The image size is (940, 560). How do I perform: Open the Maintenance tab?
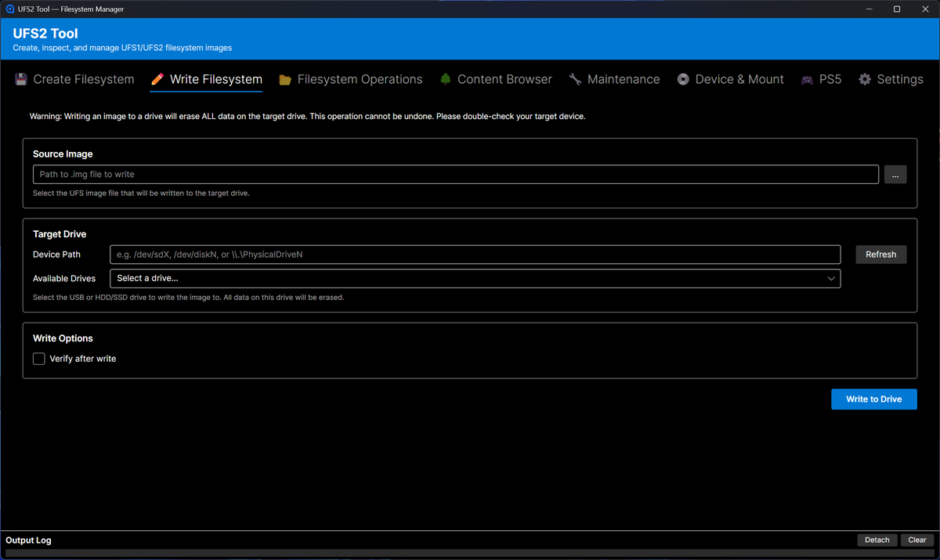coord(614,79)
